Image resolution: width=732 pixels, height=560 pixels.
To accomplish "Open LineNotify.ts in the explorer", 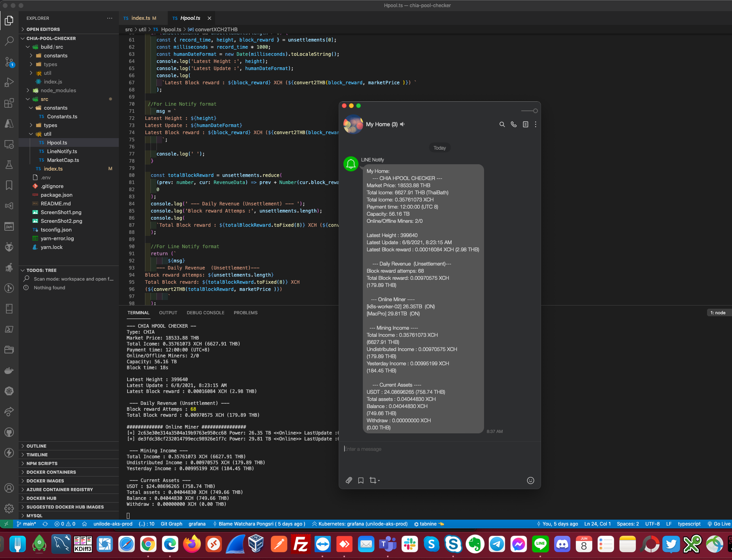I will [x=62, y=152].
